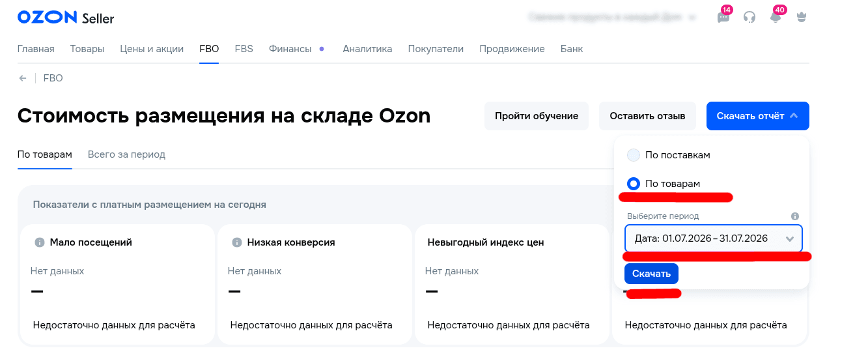Click the blue Скачать button
Viewport: 868px width, 359px height.
[x=651, y=274]
